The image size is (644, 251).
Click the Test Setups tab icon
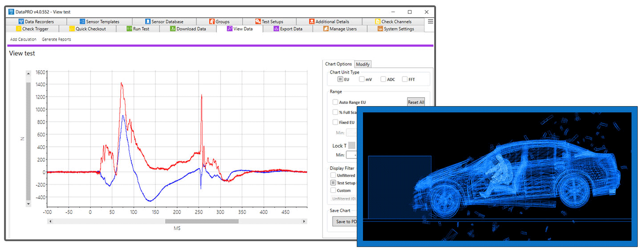tap(258, 21)
